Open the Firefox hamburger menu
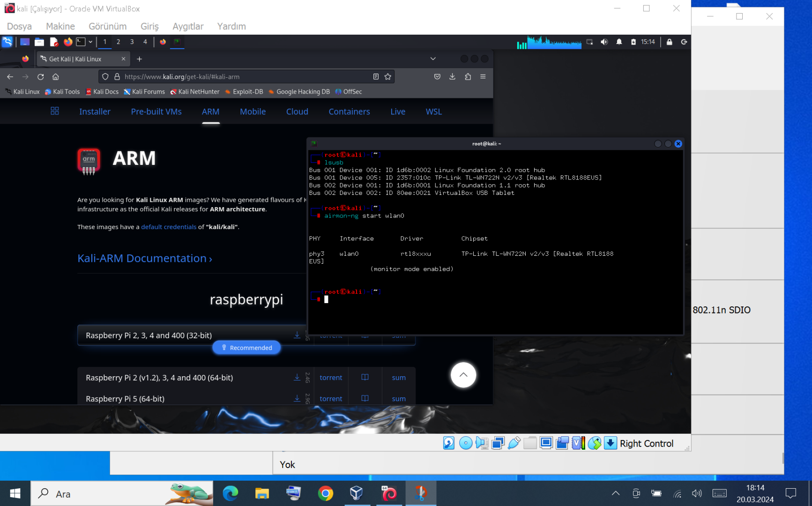The height and width of the screenshot is (506, 812). pyautogui.click(x=483, y=77)
